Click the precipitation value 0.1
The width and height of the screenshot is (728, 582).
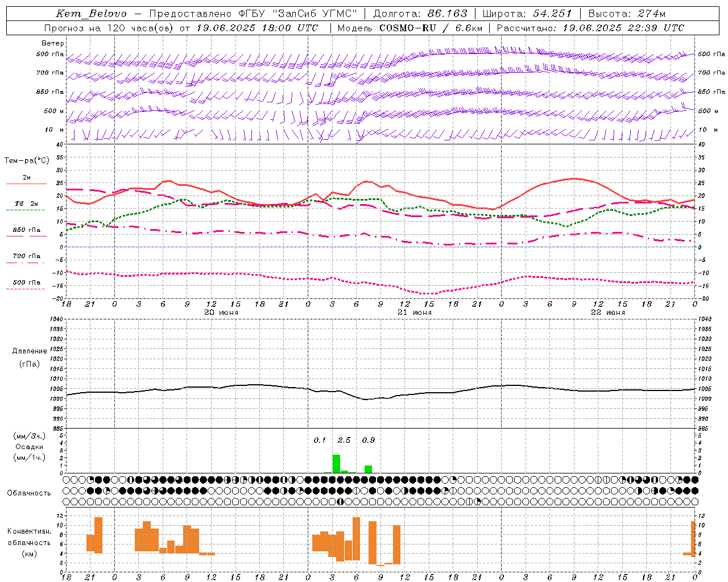pyautogui.click(x=320, y=440)
